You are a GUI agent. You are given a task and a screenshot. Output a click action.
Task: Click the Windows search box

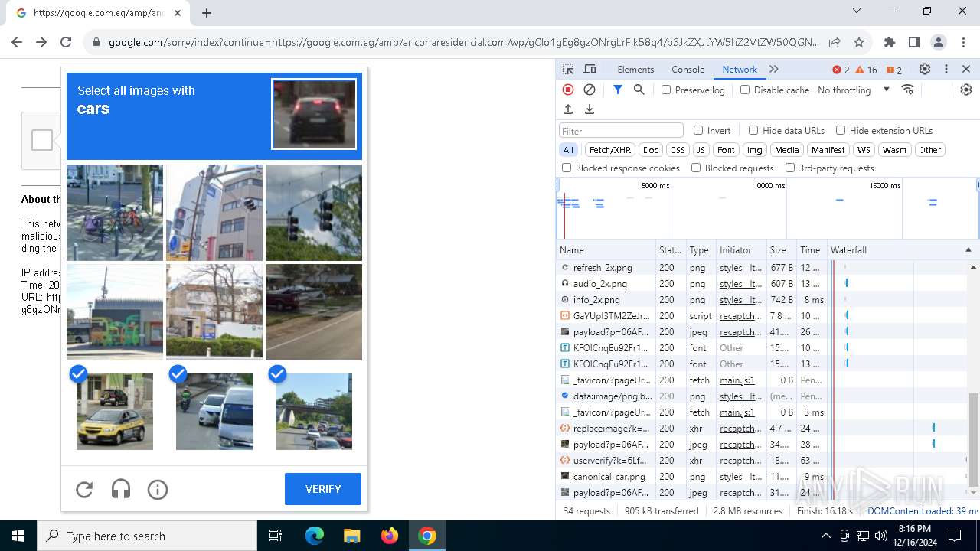[147, 536]
